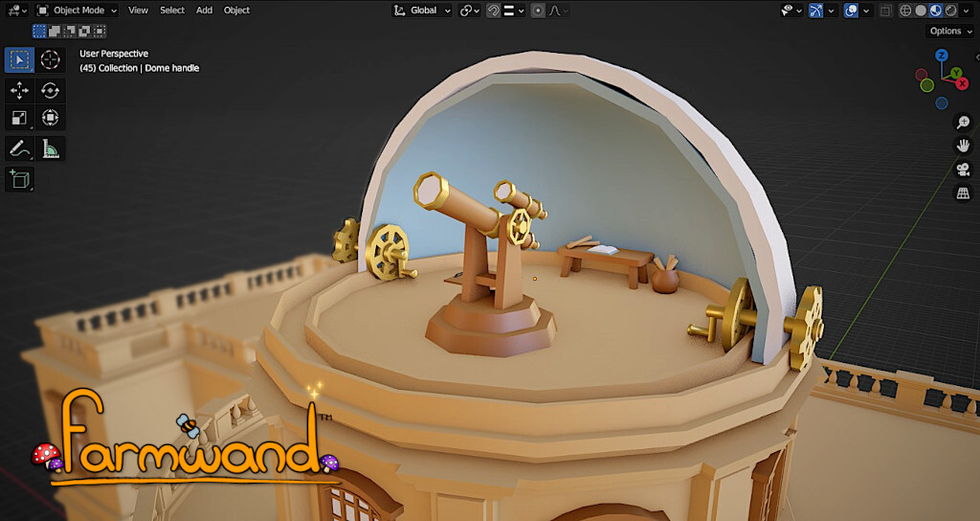Click the red X axis gizmo
Viewport: 980px width, 521px height.
click(963, 83)
